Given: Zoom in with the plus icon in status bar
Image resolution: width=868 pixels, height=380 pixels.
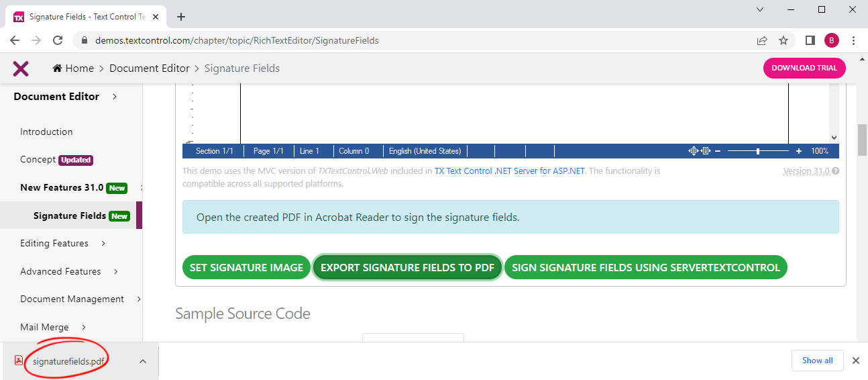Looking at the screenshot, I should pyautogui.click(x=799, y=151).
